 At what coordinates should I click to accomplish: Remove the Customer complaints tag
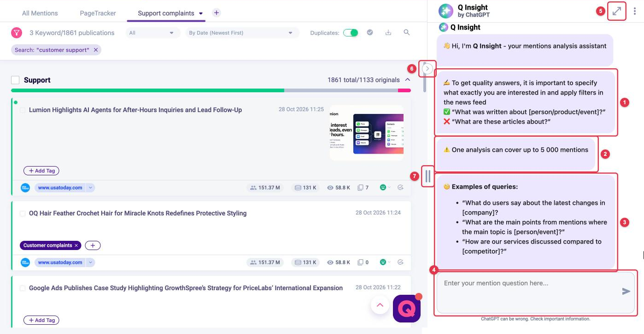click(76, 245)
